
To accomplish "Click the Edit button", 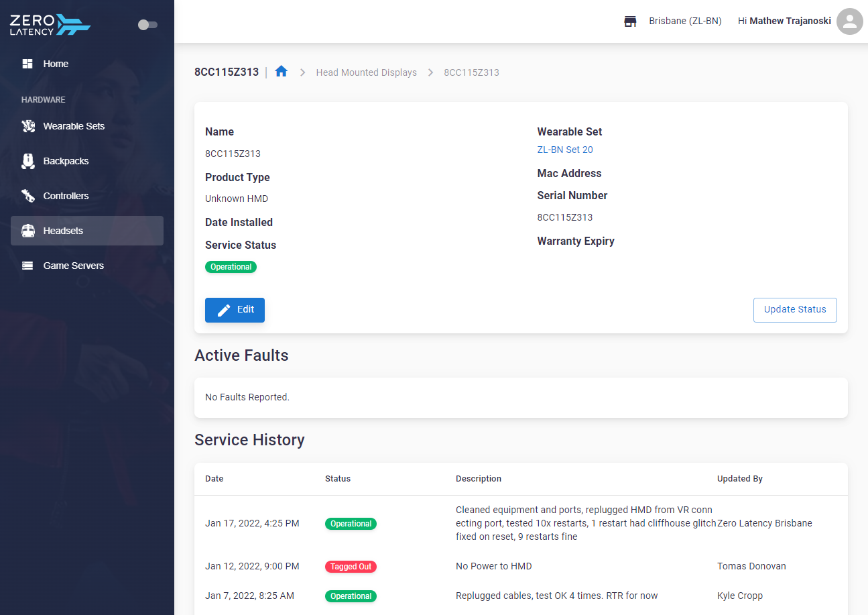I will [x=235, y=310].
